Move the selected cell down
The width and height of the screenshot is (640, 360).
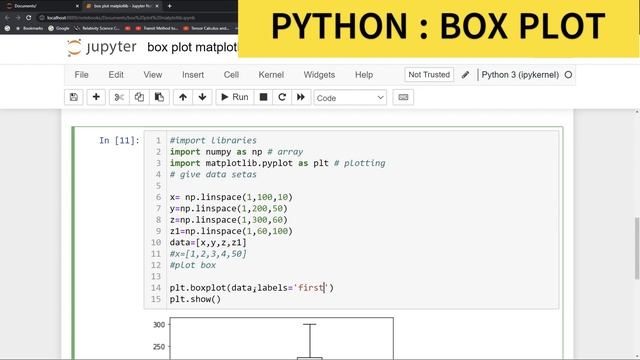[x=202, y=97]
